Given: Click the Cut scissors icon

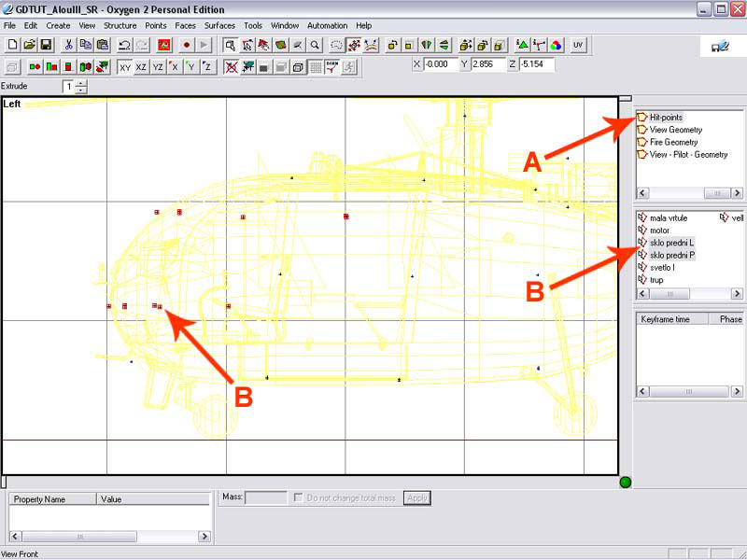Looking at the screenshot, I should tap(68, 45).
